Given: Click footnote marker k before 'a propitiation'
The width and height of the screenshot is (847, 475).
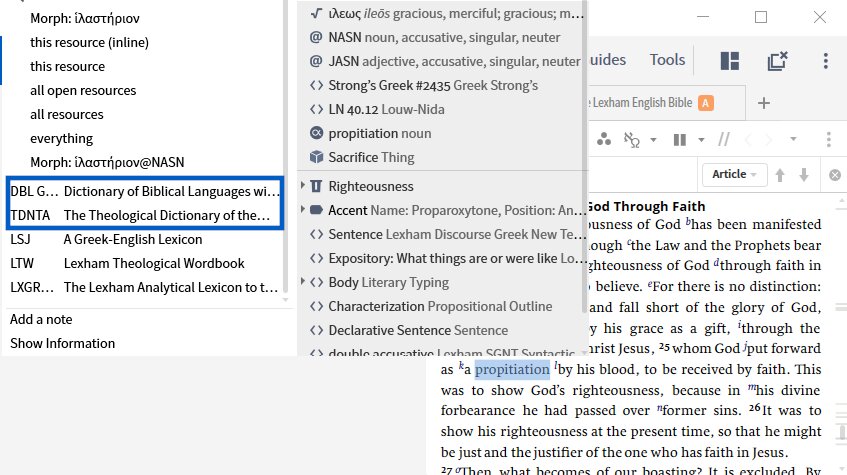Looking at the screenshot, I should [x=461, y=366].
